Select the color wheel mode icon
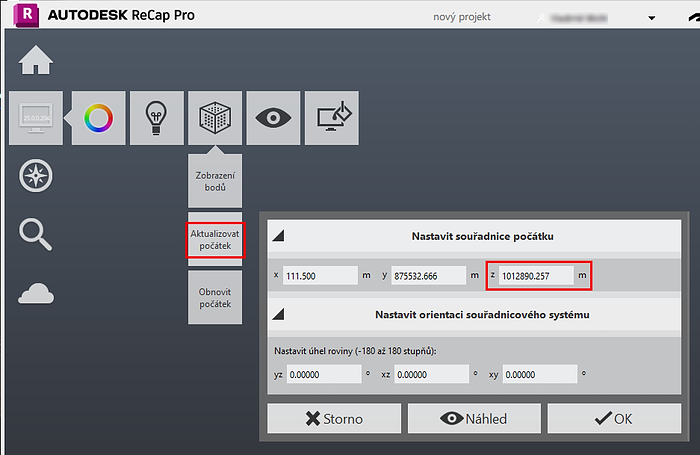 pyautogui.click(x=99, y=118)
